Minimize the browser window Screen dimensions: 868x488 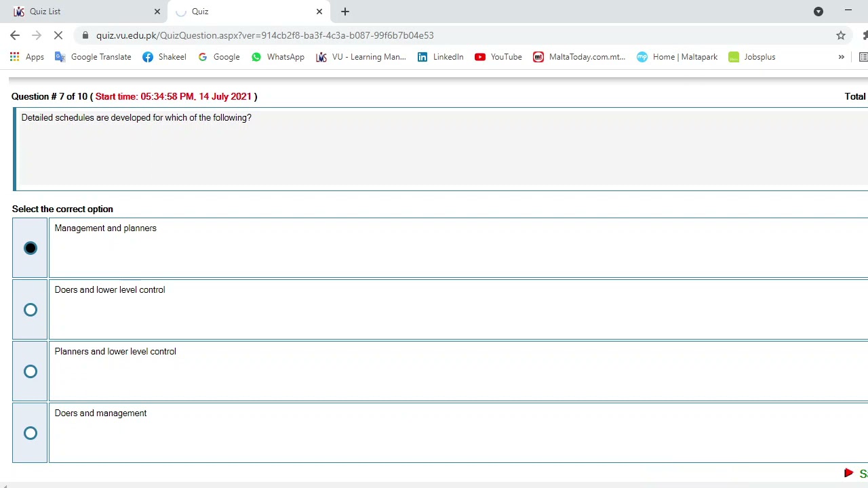click(x=848, y=11)
